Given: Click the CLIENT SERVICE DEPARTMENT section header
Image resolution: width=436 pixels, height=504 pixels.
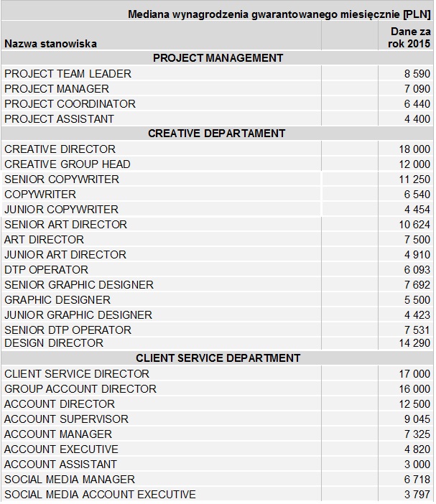Looking at the screenshot, I should point(218,358).
